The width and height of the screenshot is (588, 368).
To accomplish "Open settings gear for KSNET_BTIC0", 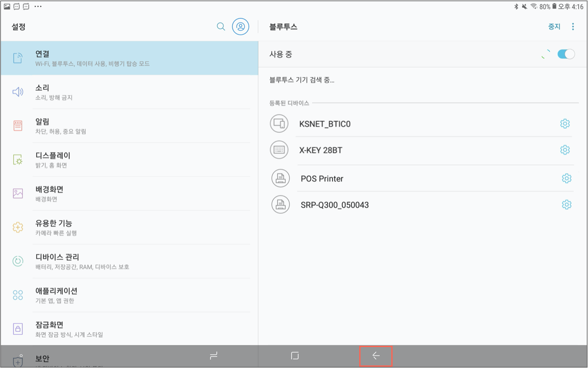I will [565, 124].
